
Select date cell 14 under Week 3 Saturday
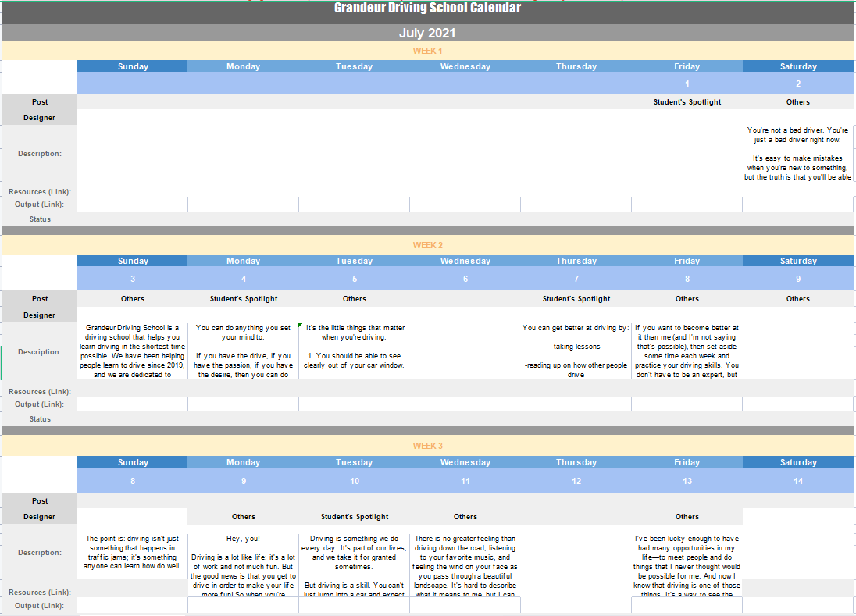tap(798, 481)
